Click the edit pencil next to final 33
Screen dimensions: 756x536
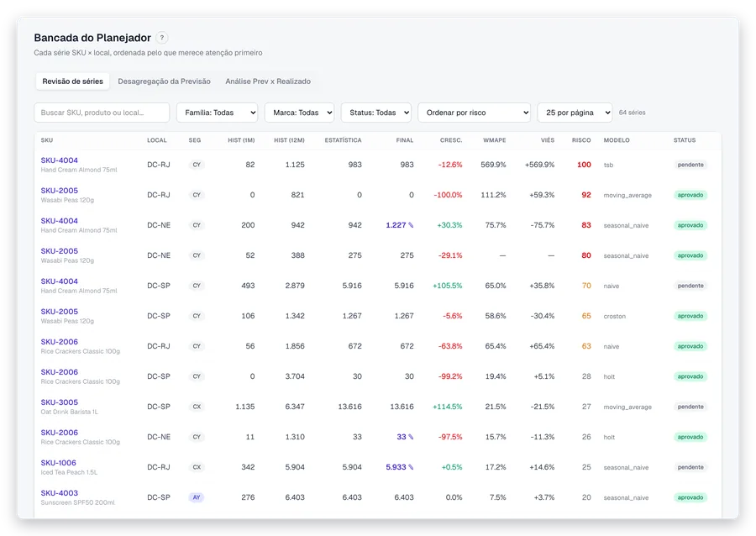coord(411,437)
